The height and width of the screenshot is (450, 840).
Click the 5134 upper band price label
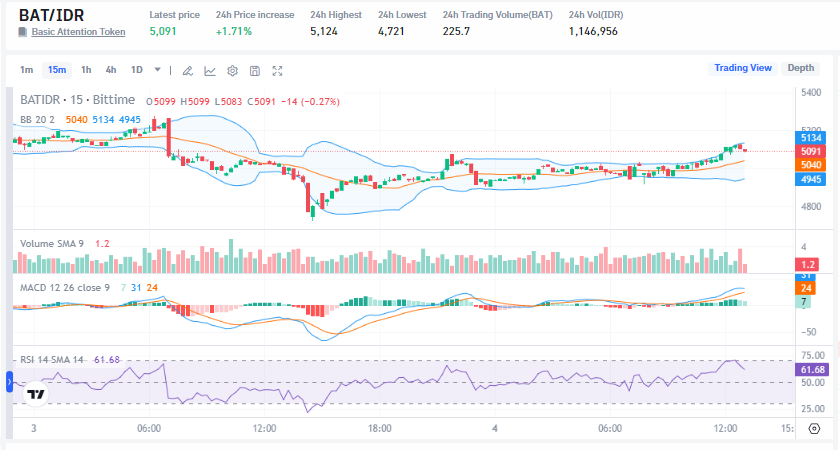pyautogui.click(x=811, y=138)
